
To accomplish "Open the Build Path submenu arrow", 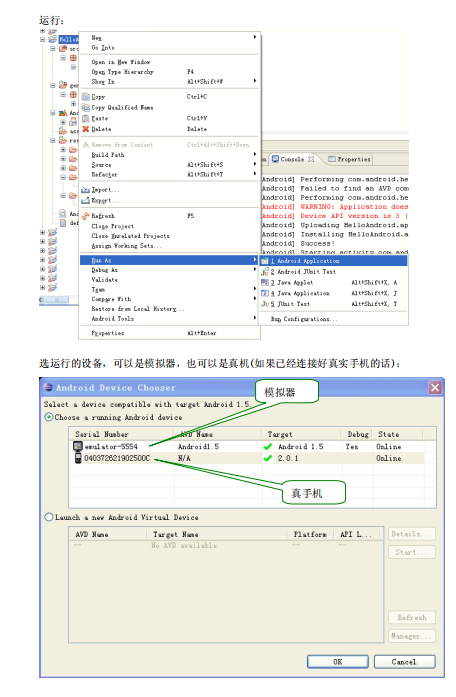I will (255, 154).
